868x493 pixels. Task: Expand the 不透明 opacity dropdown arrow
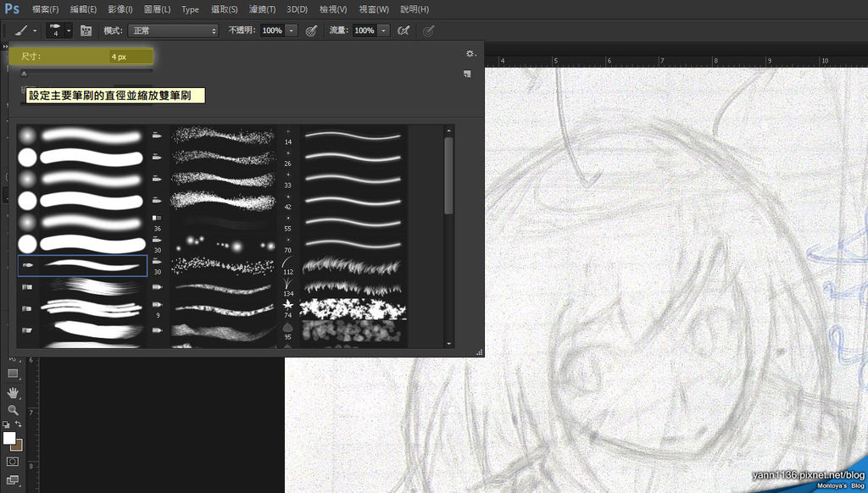point(292,30)
